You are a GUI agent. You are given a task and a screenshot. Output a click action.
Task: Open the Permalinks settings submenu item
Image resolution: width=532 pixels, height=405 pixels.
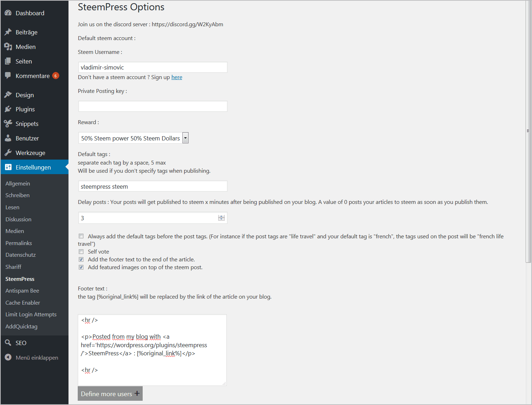[19, 243]
